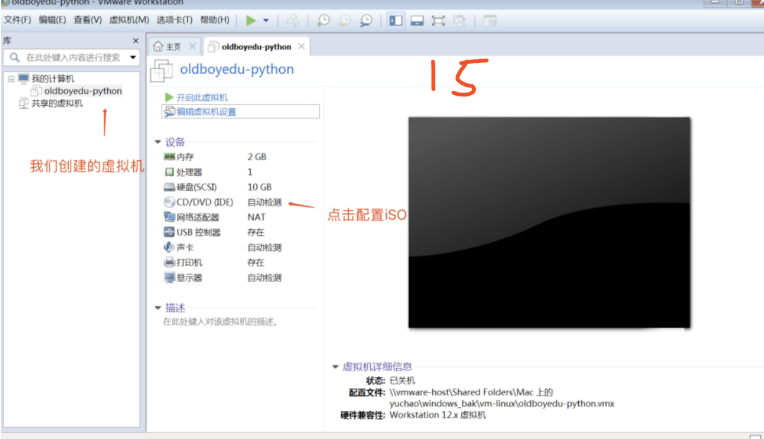Click the 声卡 sound card icon
Viewport: 764px width, 439px height.
[169, 247]
